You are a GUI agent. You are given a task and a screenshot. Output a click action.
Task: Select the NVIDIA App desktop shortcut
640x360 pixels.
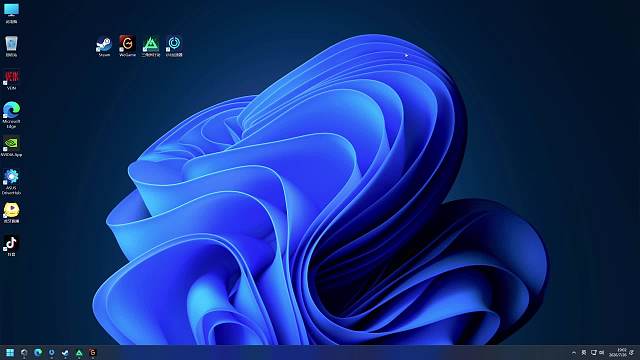pos(11,147)
